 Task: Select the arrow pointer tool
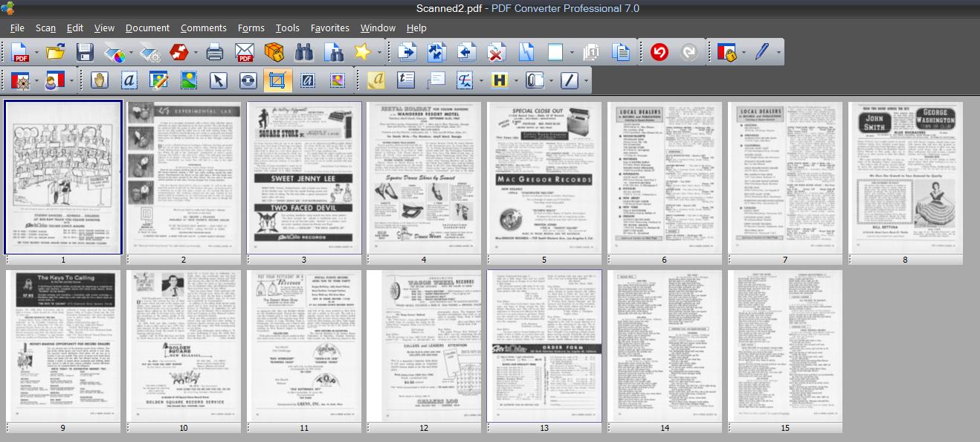tap(219, 80)
